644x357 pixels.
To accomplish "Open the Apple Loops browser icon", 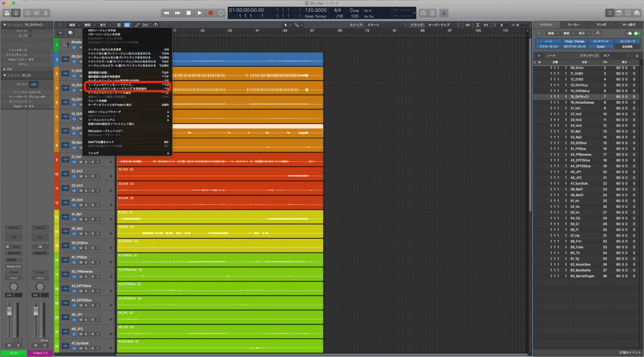I will (x=628, y=13).
